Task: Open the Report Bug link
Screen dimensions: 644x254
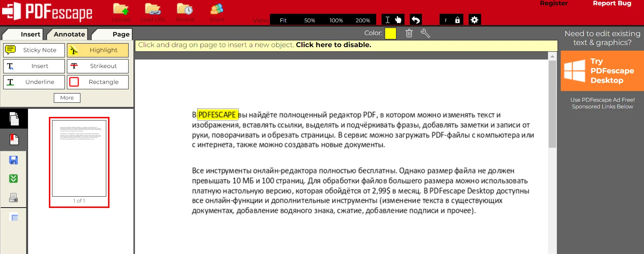Action: (612, 3)
